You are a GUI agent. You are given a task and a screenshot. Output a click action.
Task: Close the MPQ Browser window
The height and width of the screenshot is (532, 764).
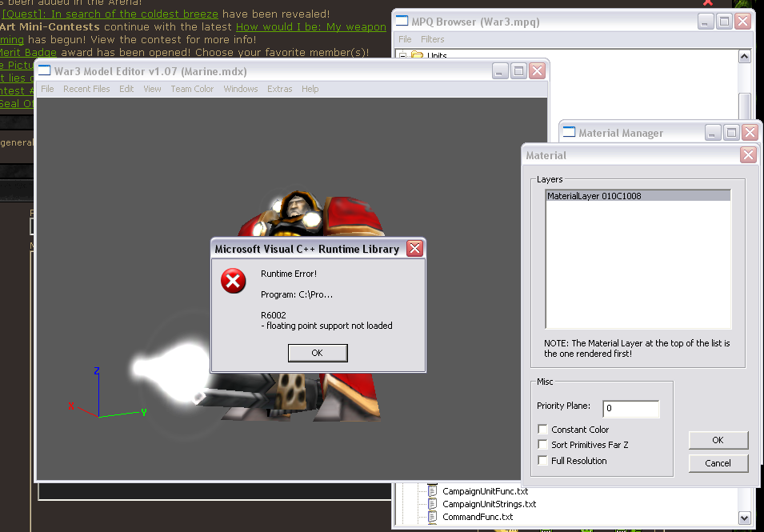coord(742,21)
